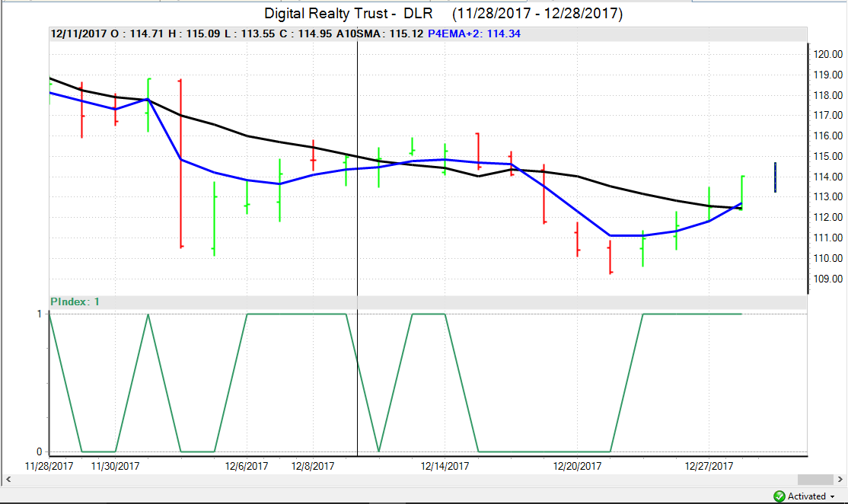Screen dimensions: 848x504
Task: Click the PIndex axis label 1
Action: (x=40, y=314)
